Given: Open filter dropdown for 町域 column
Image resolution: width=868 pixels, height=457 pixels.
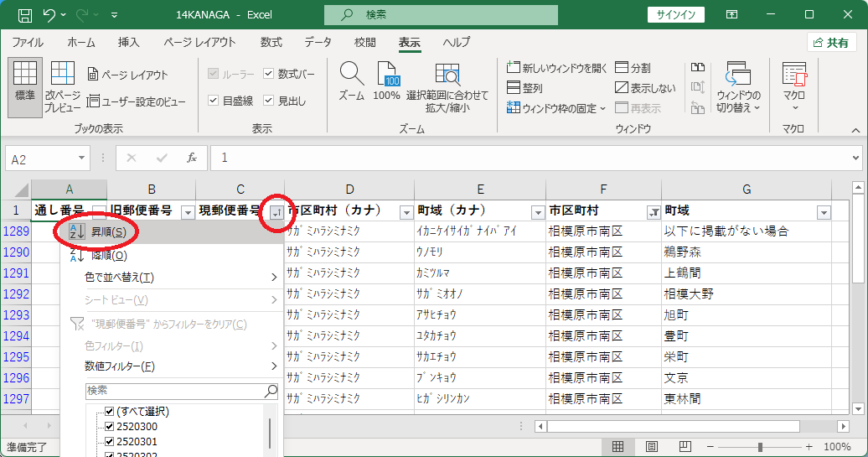Looking at the screenshot, I should click(x=824, y=212).
